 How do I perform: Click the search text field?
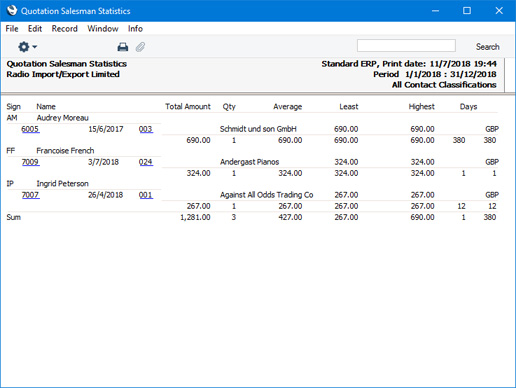tap(406, 46)
